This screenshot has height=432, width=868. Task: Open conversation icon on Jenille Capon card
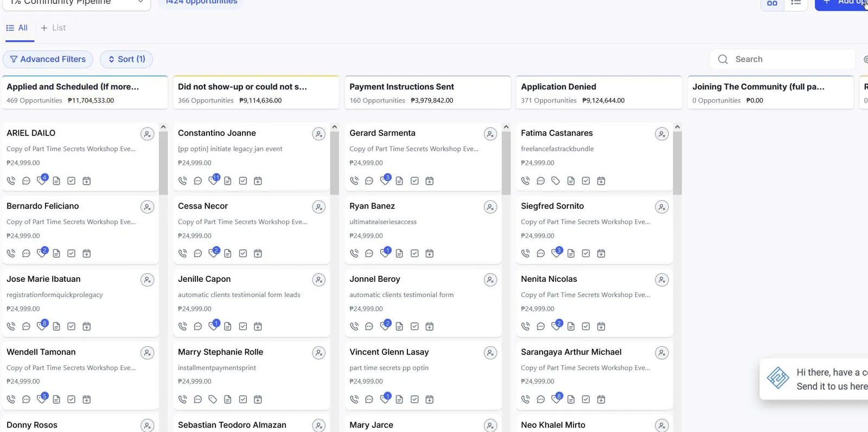197,327
